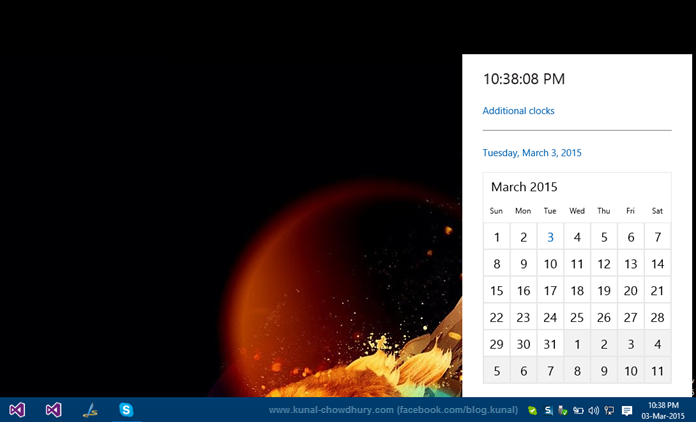Screen dimensions: 696x422
Task: Select date 31 in the calendar
Action: pyautogui.click(x=550, y=344)
